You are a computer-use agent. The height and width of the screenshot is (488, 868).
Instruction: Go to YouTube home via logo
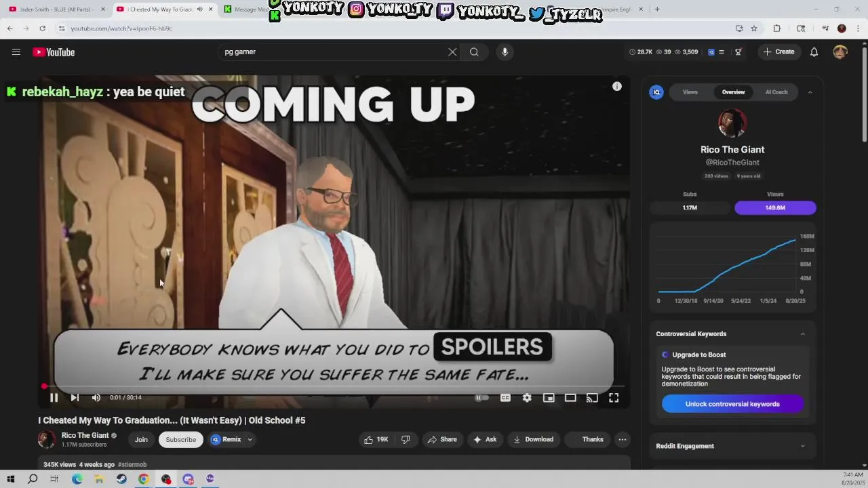pos(54,52)
